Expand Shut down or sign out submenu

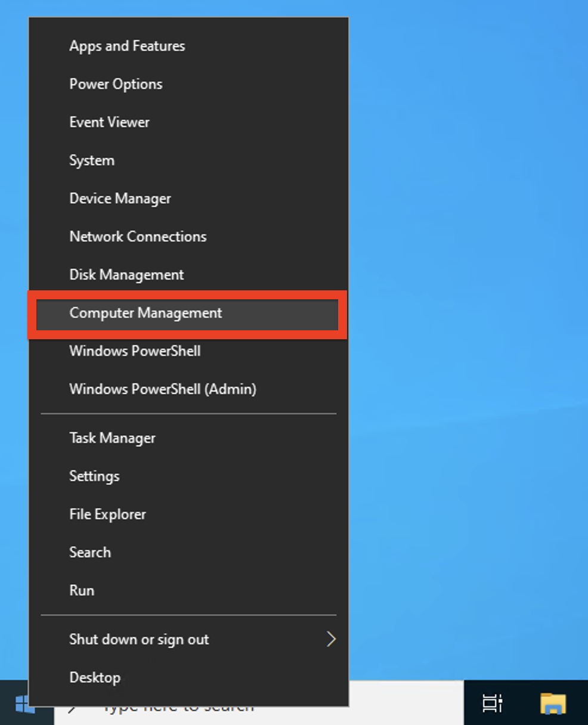click(188, 640)
